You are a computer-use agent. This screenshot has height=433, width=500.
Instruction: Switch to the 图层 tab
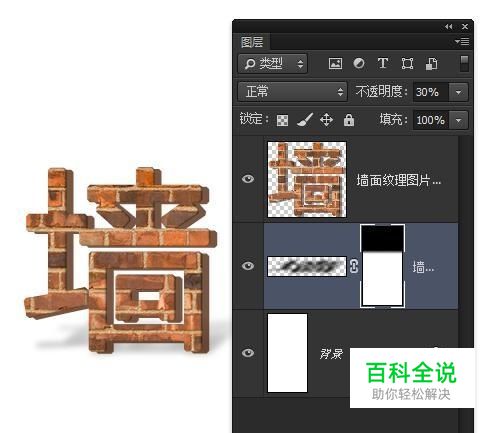[252, 42]
